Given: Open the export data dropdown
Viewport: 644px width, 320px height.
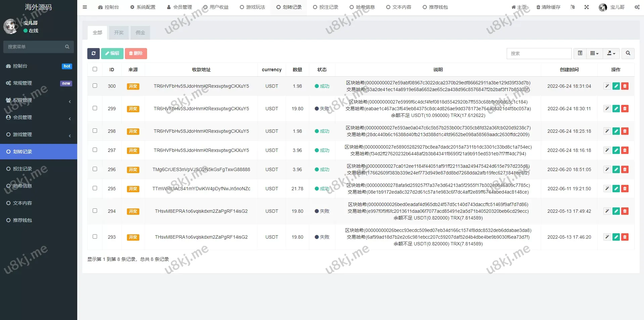Looking at the screenshot, I should point(611,53).
